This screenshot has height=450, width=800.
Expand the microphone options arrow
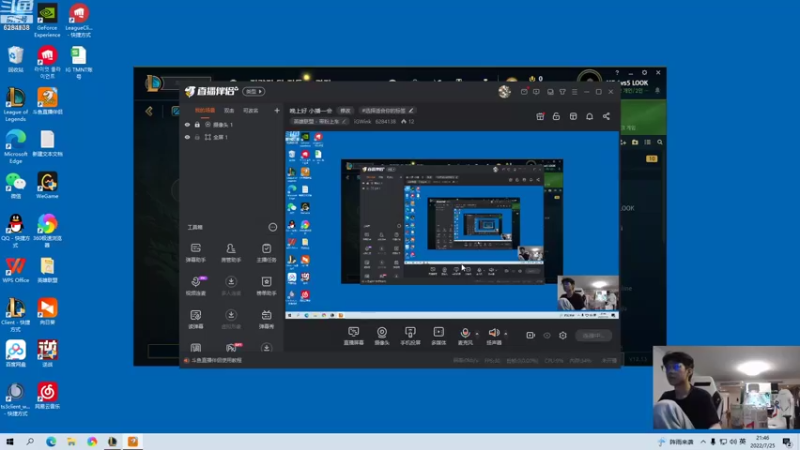point(477,334)
